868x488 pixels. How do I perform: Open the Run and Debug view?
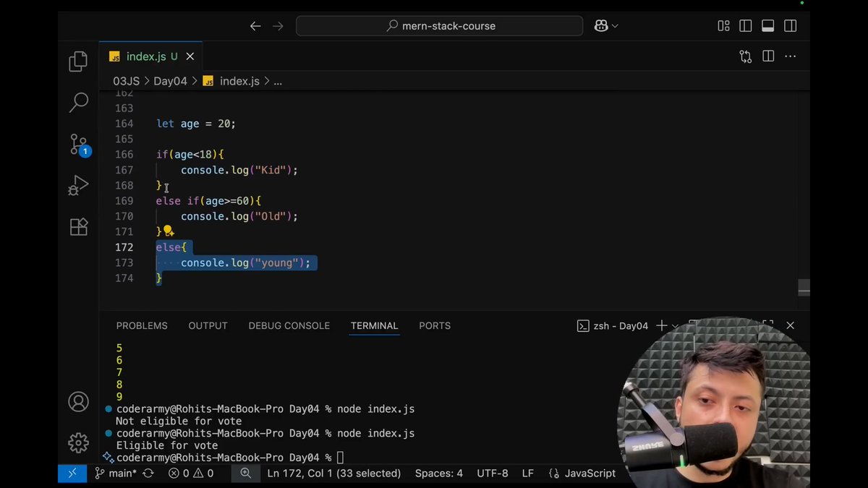click(78, 186)
